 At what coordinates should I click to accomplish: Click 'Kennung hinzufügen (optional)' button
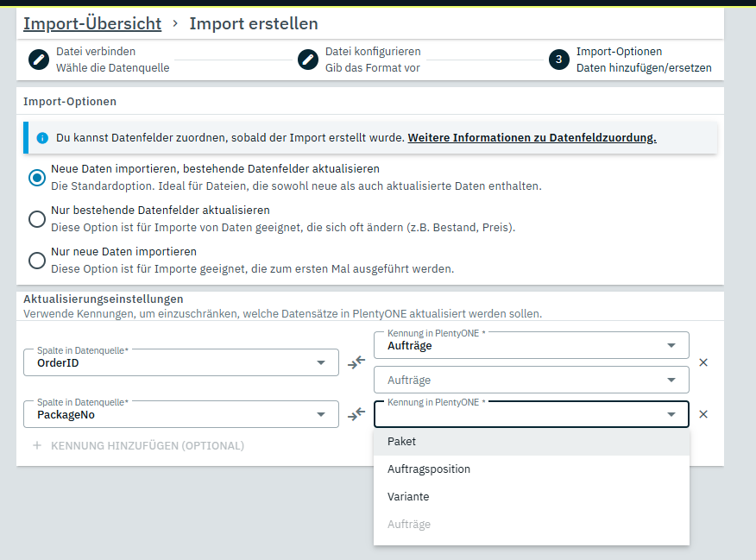point(138,446)
